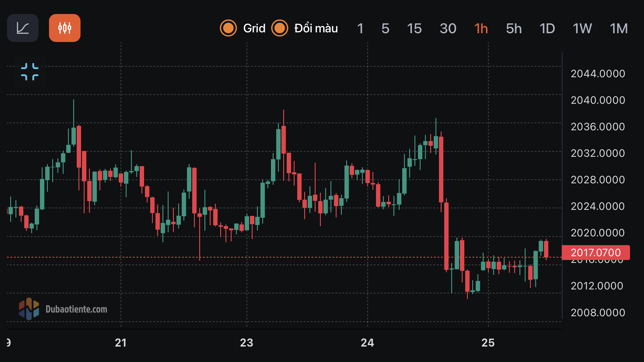Click date label 21 on time axis
The width and height of the screenshot is (644, 362).
click(x=121, y=343)
